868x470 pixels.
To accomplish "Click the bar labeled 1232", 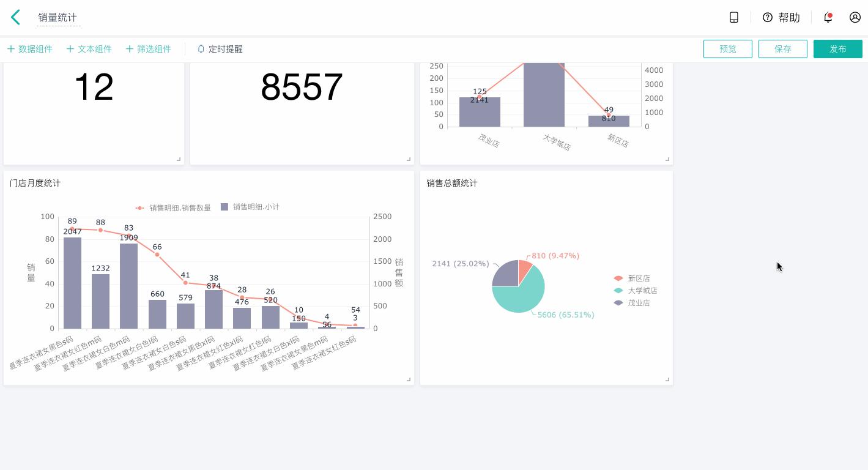I will [100, 301].
